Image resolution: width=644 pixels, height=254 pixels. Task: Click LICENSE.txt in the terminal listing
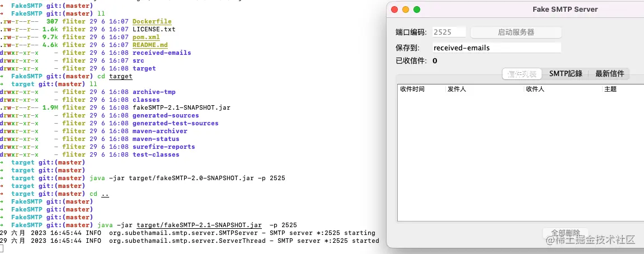154,29
